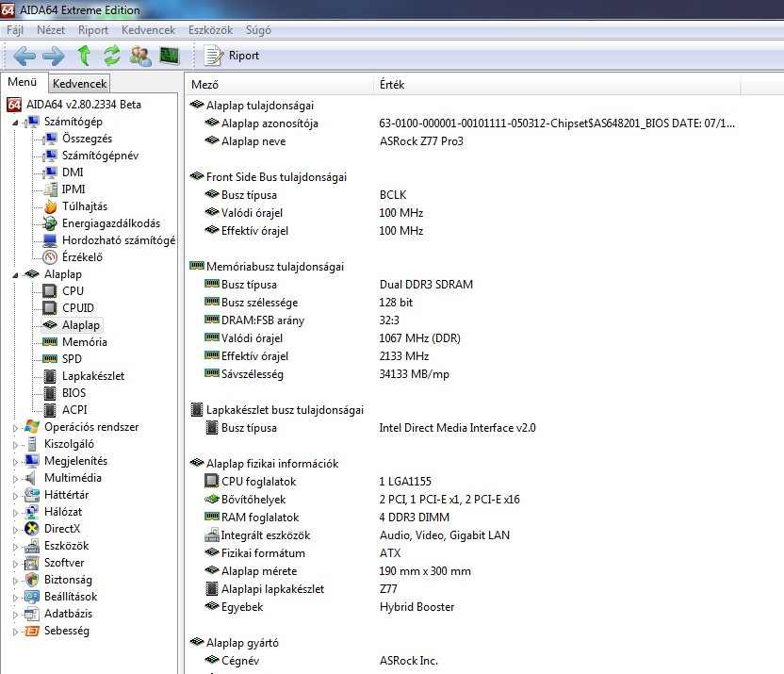Click the green monitor graph toolbar icon
Viewport: 784px width, 674px height.
[170, 55]
